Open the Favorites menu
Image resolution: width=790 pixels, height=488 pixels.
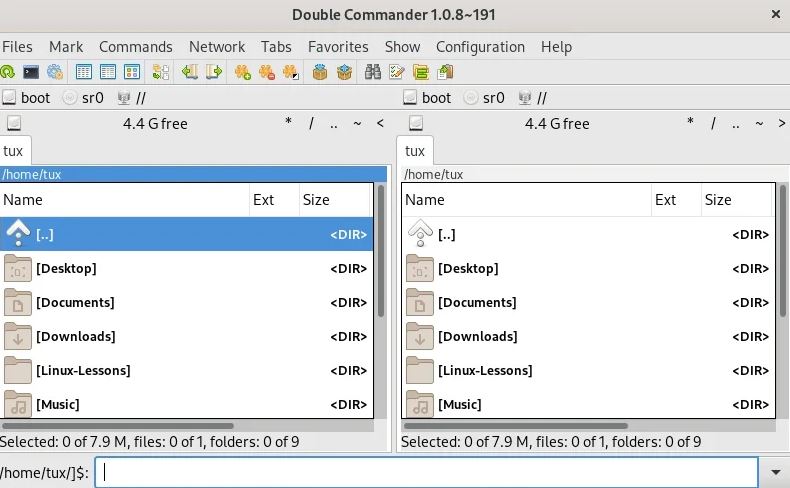coord(338,47)
